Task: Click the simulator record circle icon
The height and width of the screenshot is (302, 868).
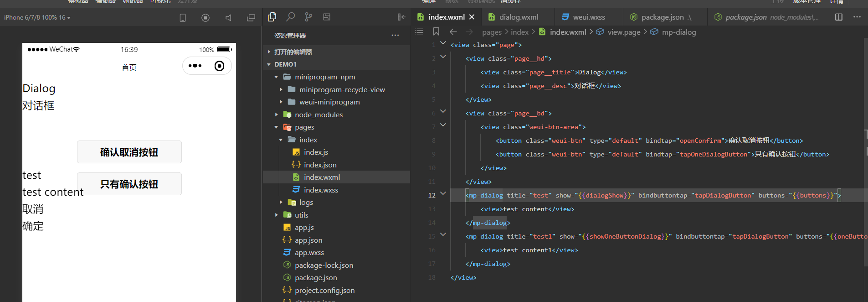Action: [x=205, y=18]
